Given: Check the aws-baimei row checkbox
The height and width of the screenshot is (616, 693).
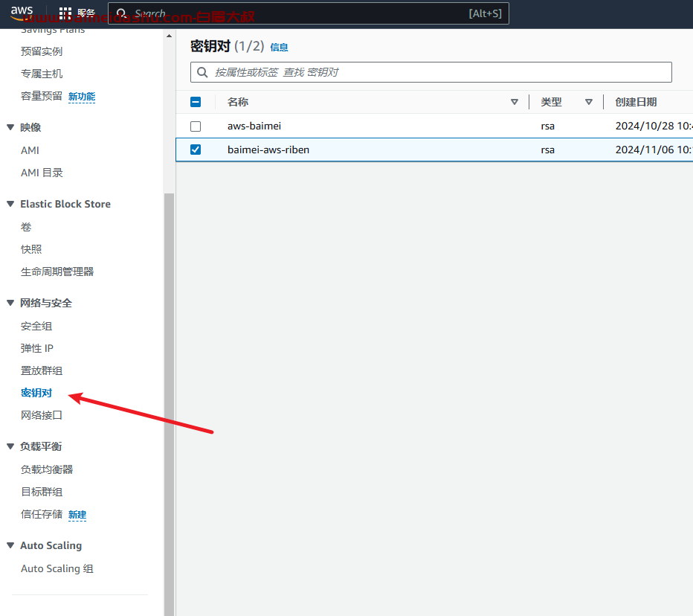Looking at the screenshot, I should pos(196,126).
